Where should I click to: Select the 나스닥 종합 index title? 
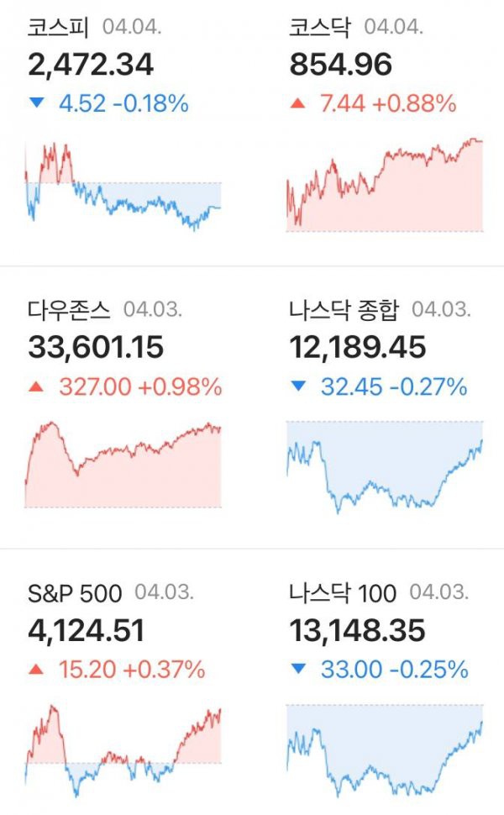click(344, 310)
